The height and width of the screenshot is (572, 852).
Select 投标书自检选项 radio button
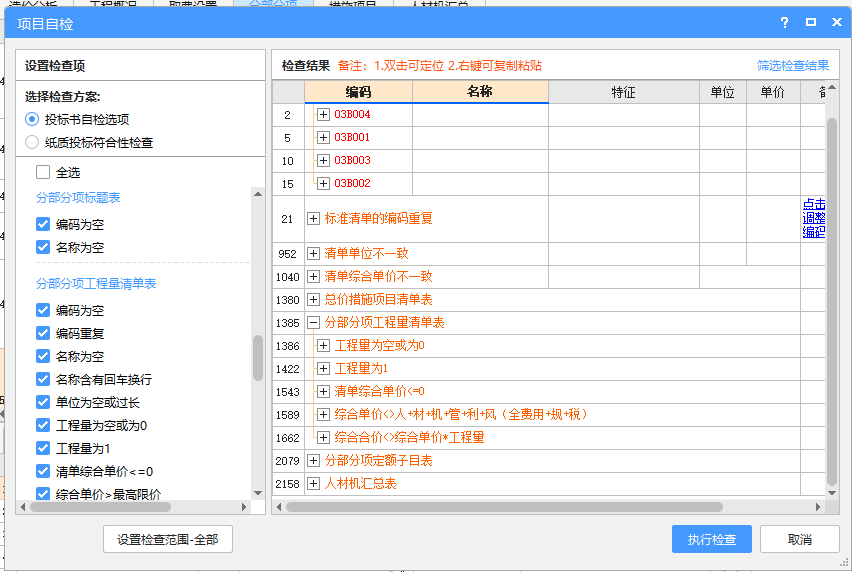tap(32, 119)
